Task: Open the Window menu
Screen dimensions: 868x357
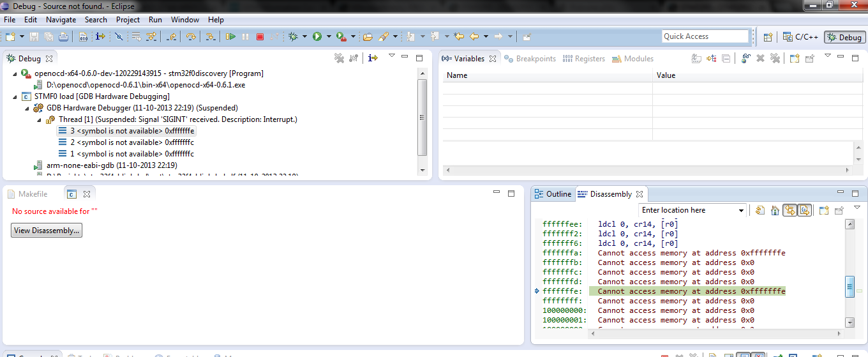Action: tap(185, 20)
